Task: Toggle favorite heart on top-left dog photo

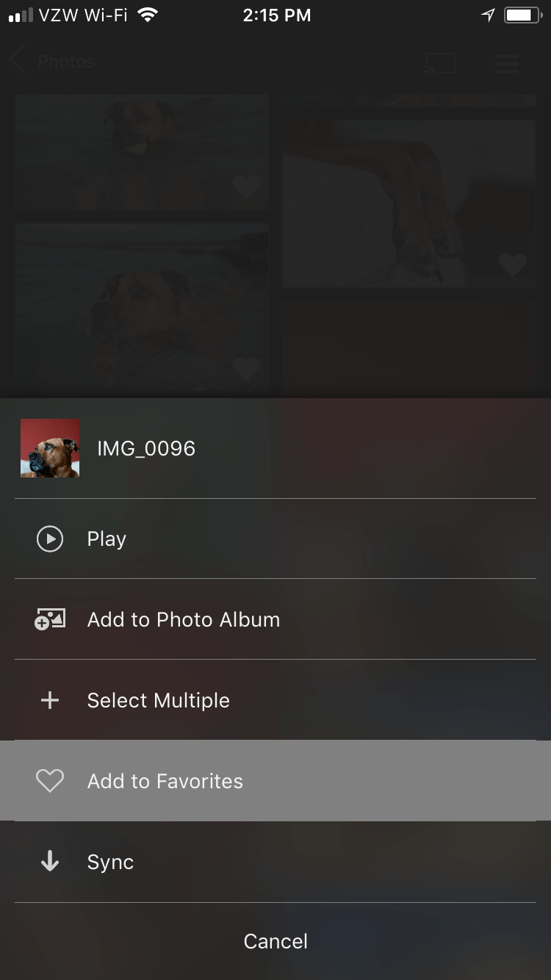Action: 246,187
